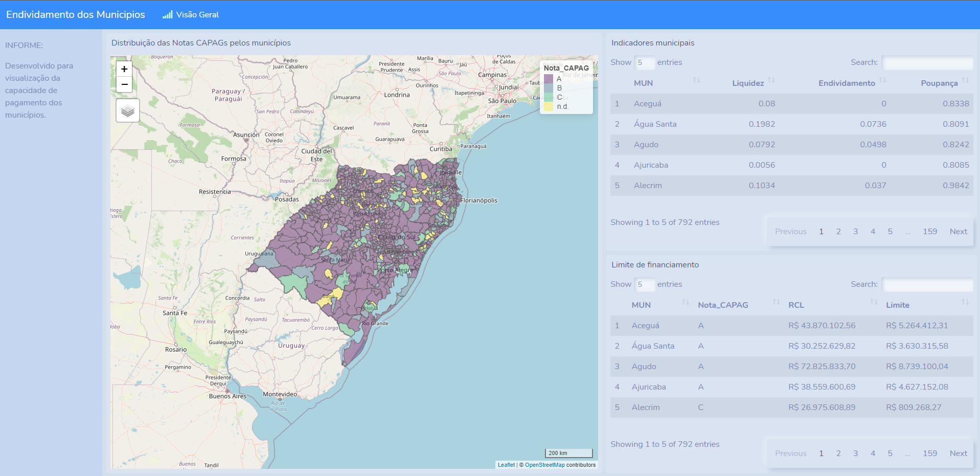
Task: Expand the Nota_CAPAG map legend
Action: click(x=565, y=67)
